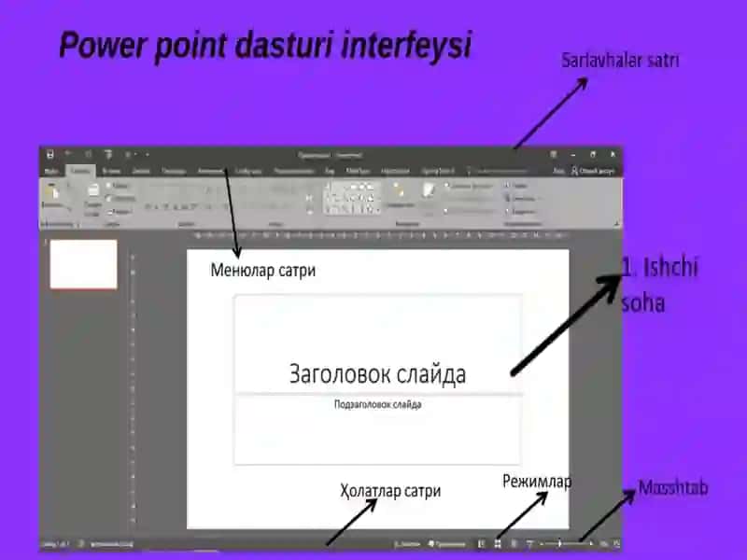Click the Start From Beginning slideshow icon

108,154
